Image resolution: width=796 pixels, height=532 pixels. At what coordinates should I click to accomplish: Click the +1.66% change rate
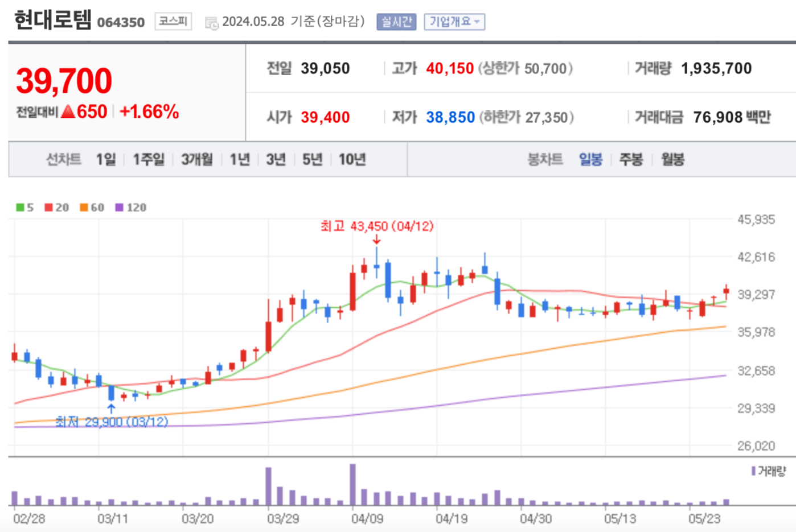click(x=149, y=112)
